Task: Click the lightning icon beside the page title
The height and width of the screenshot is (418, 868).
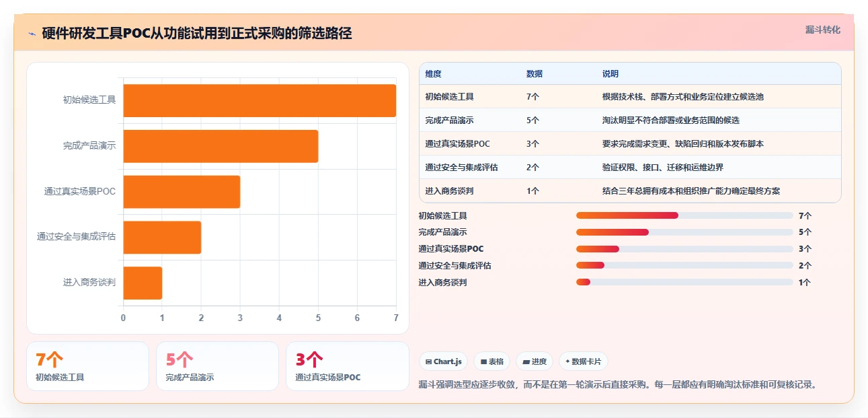Action: (32, 34)
